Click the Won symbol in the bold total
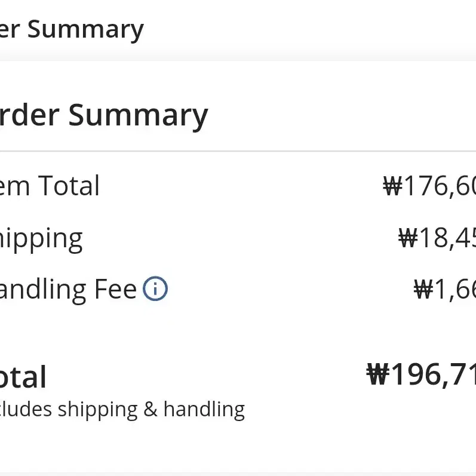Image resolution: width=476 pixels, height=476 pixels. tap(378, 374)
